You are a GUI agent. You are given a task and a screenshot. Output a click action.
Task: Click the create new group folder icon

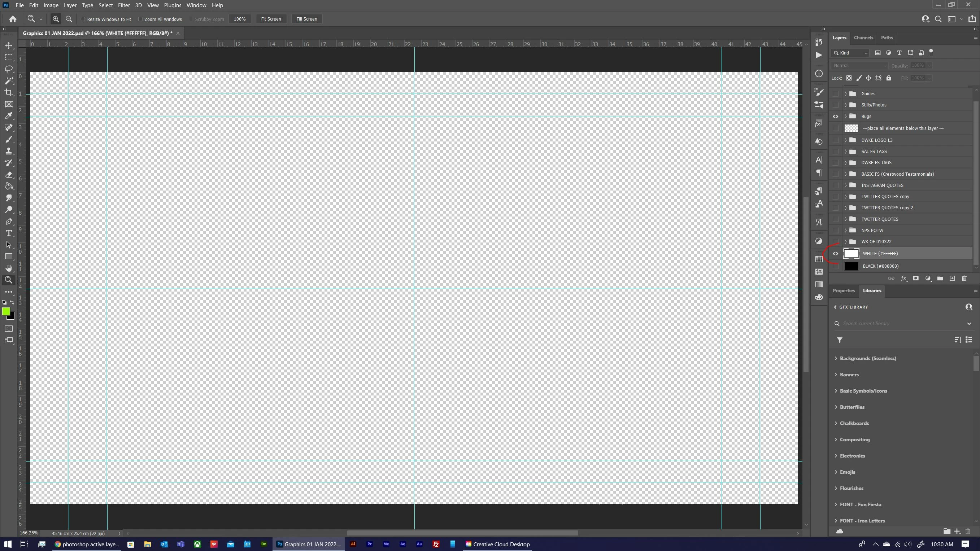click(940, 278)
